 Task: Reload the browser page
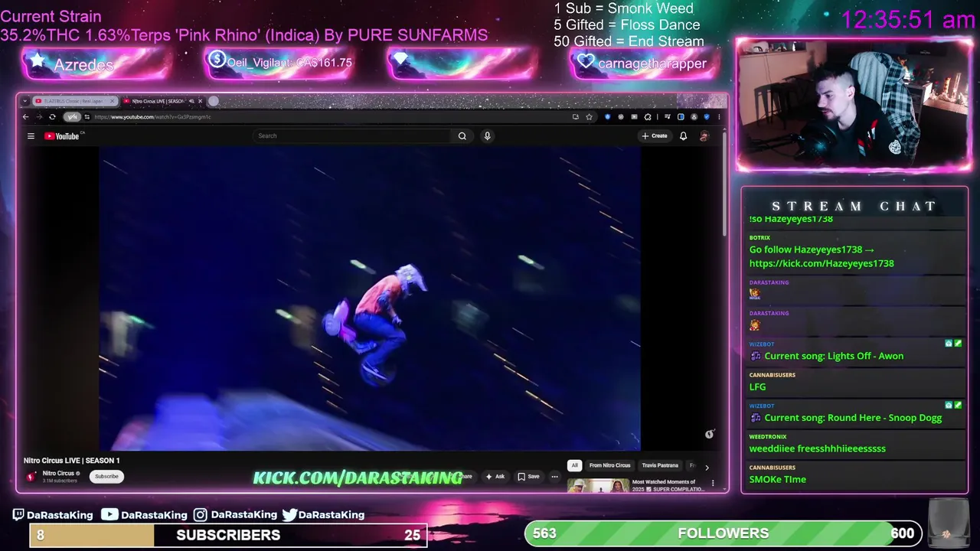pos(52,117)
